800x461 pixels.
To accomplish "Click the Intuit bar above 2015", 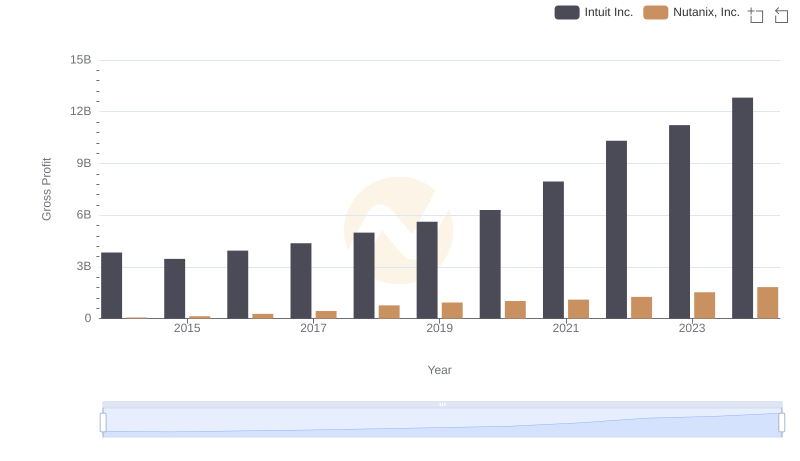I will 174,289.
